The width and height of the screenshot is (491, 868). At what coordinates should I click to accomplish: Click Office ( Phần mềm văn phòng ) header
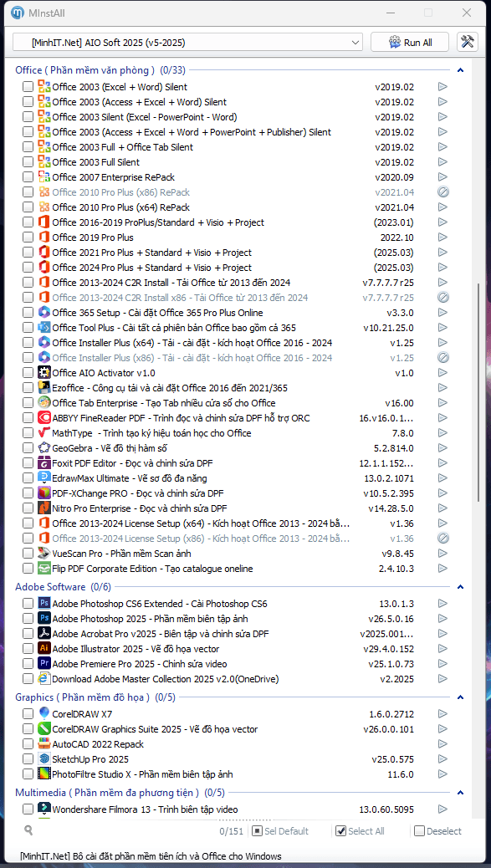100,70
